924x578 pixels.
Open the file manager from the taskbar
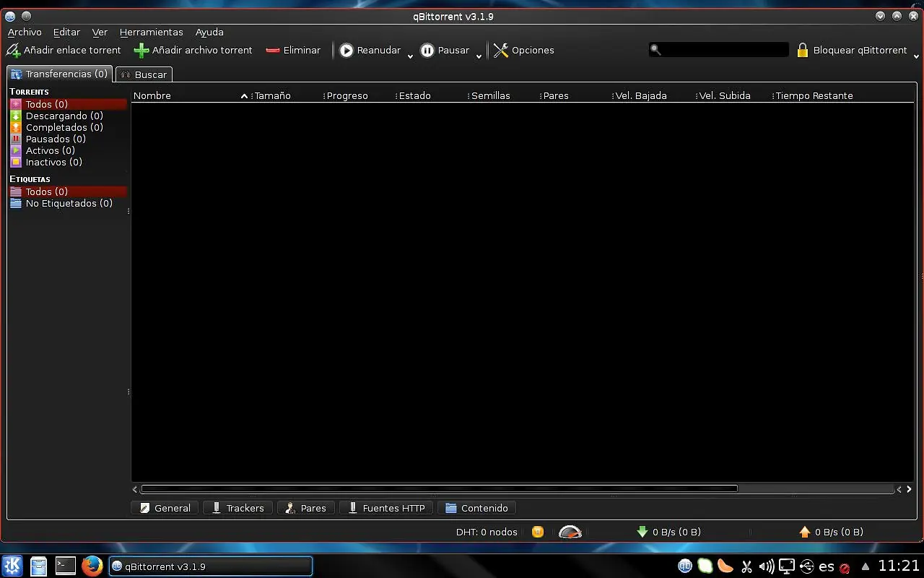(x=39, y=566)
